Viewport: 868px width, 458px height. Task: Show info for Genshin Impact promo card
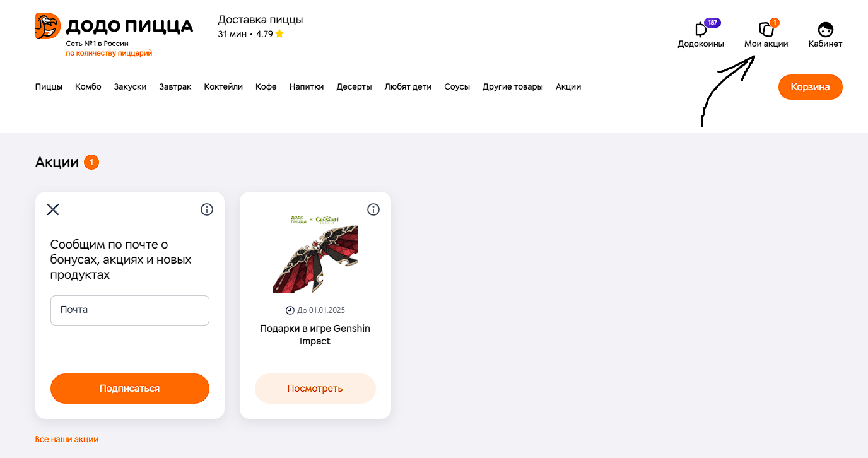click(x=373, y=209)
